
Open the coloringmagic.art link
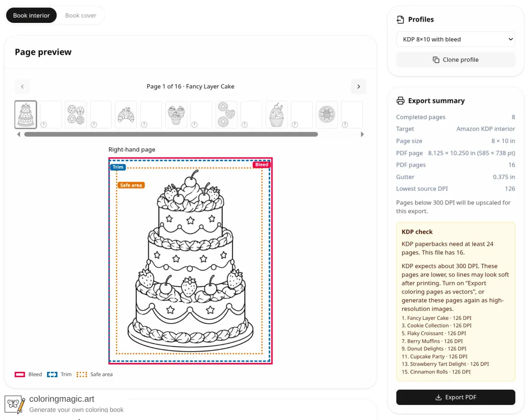pyautogui.click(x=62, y=399)
